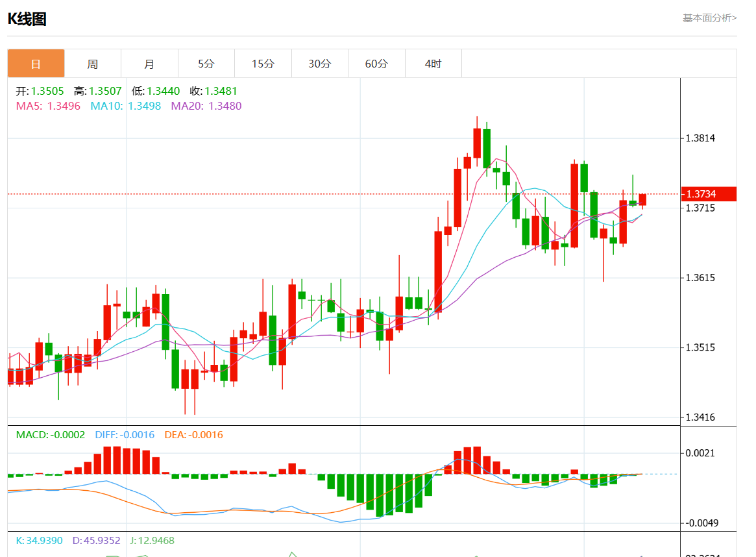Switch to the 月 monthly tab

(x=149, y=63)
